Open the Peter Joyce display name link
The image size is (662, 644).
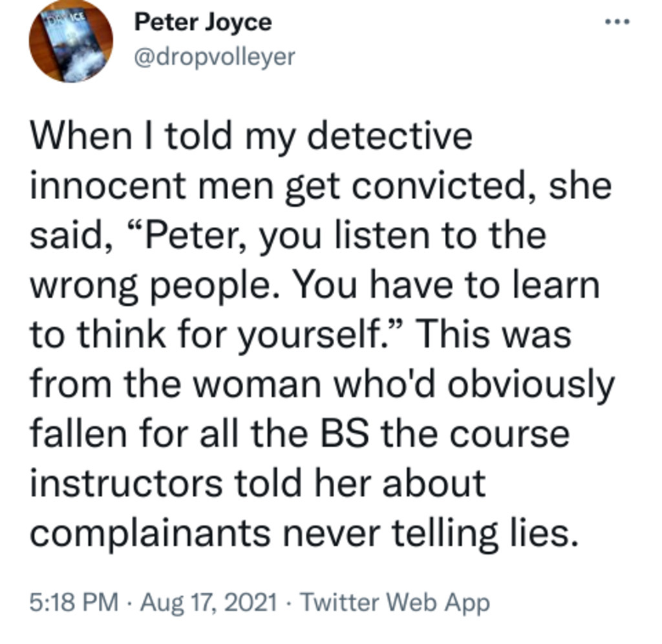click(x=202, y=23)
